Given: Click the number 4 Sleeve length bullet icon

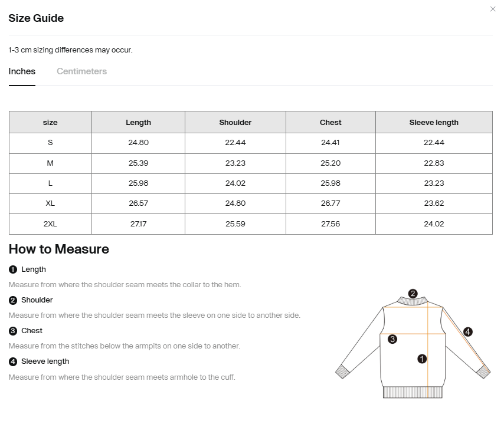Looking at the screenshot, I should tap(13, 361).
